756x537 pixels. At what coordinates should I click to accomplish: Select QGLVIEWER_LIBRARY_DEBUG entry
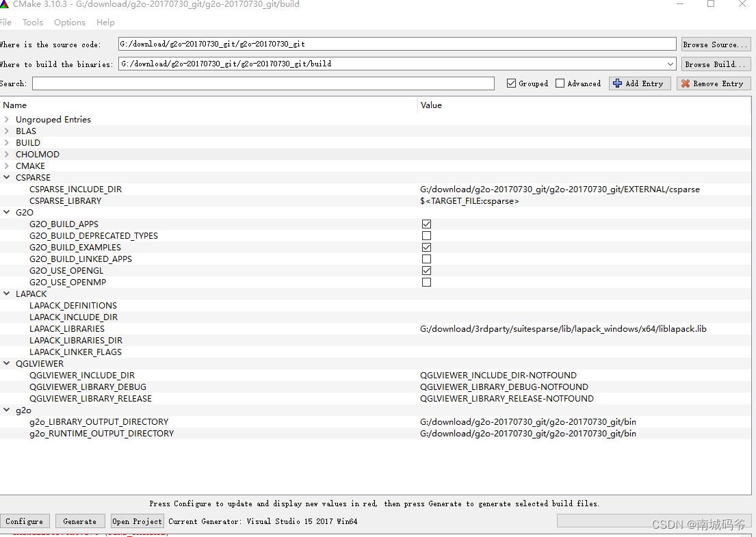pyautogui.click(x=88, y=387)
